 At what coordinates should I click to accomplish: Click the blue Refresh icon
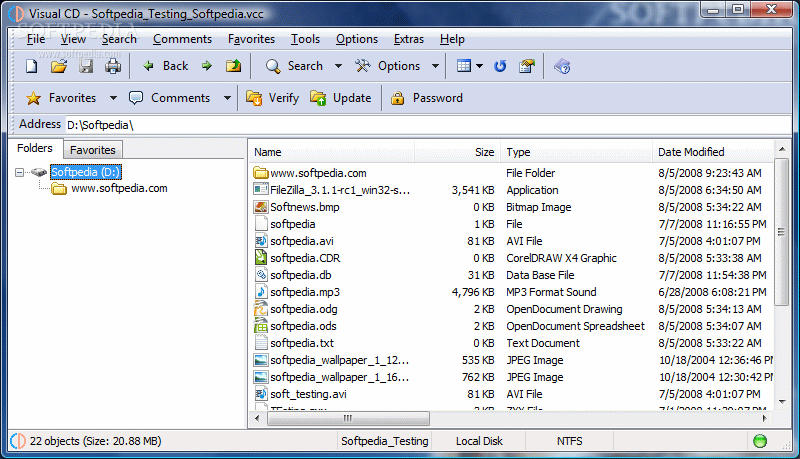point(500,66)
